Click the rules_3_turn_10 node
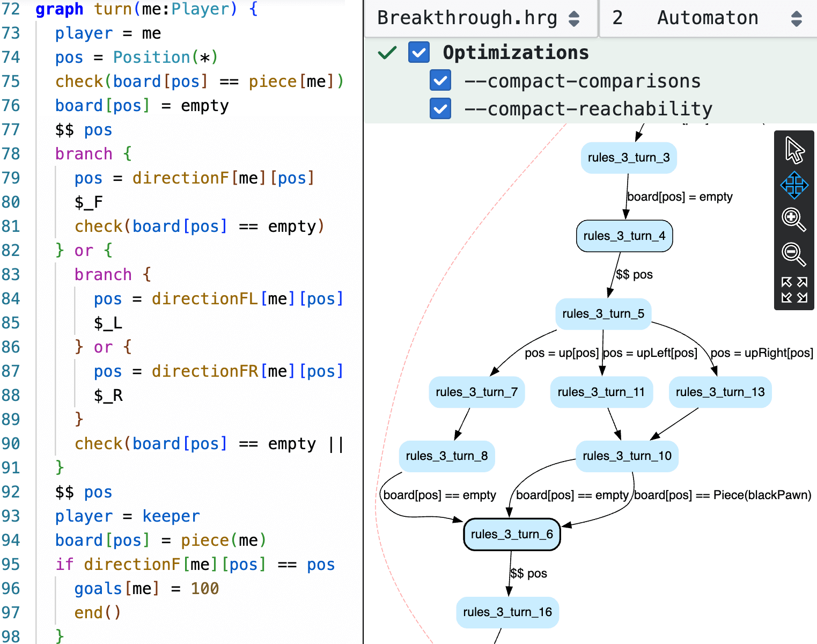817x644 pixels. pos(627,456)
